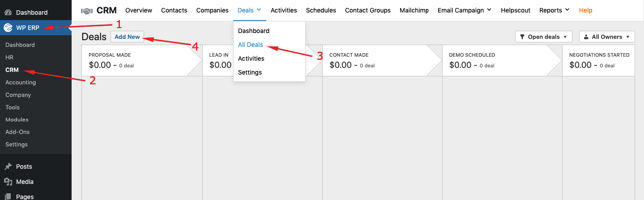Screen dimensions: 644x200
Task: Click the person icon on All Owners filter
Action: 586,37
